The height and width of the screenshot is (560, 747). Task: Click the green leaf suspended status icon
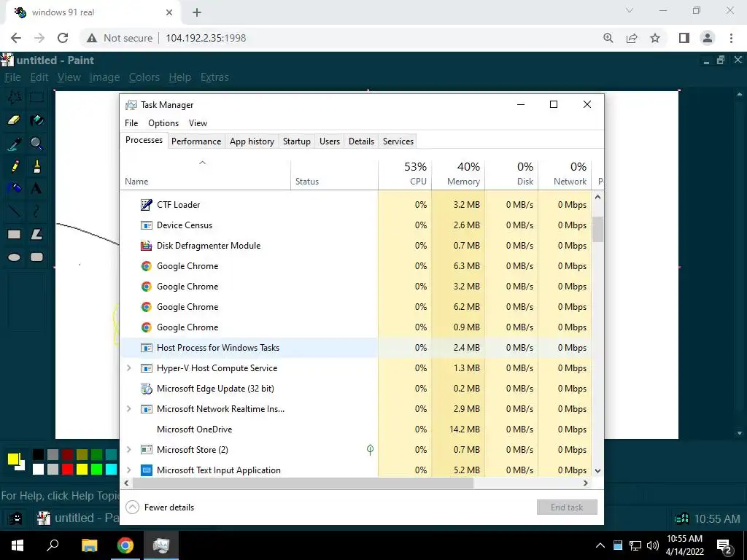[370, 449]
